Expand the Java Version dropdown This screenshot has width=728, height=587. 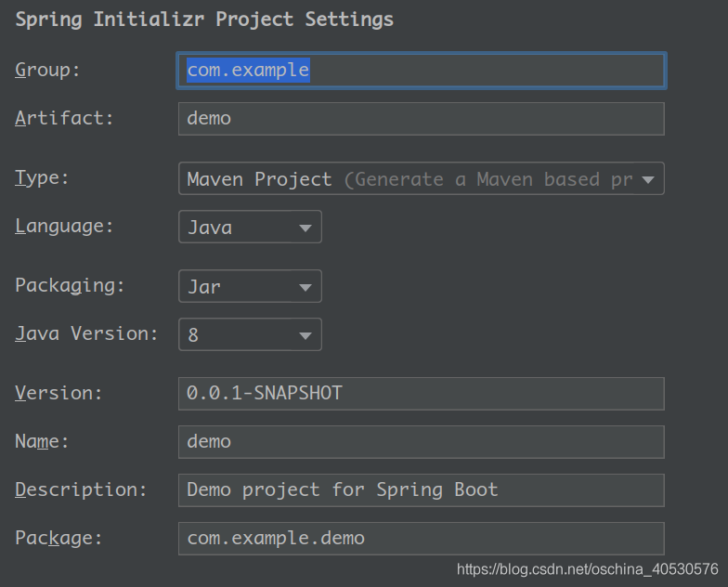(x=250, y=335)
